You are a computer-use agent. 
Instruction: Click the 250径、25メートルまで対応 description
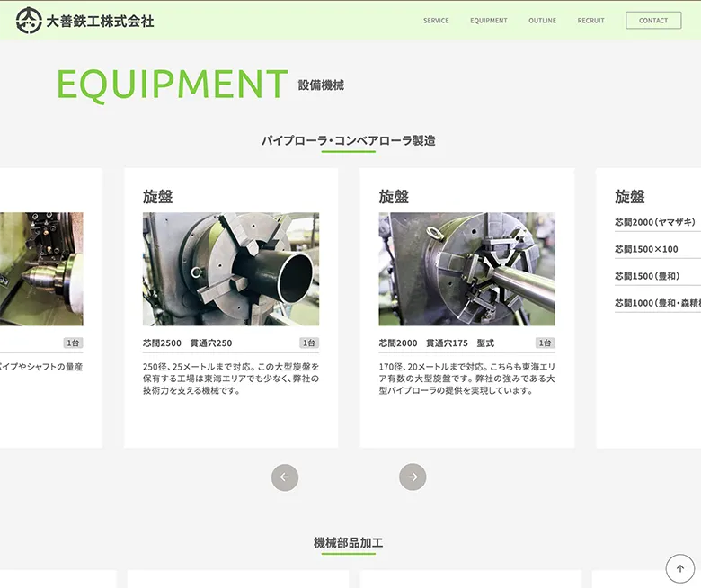pyautogui.click(x=231, y=379)
